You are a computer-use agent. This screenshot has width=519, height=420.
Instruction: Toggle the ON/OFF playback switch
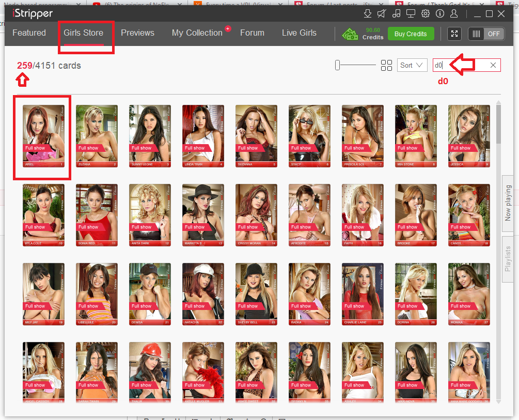[486, 34]
